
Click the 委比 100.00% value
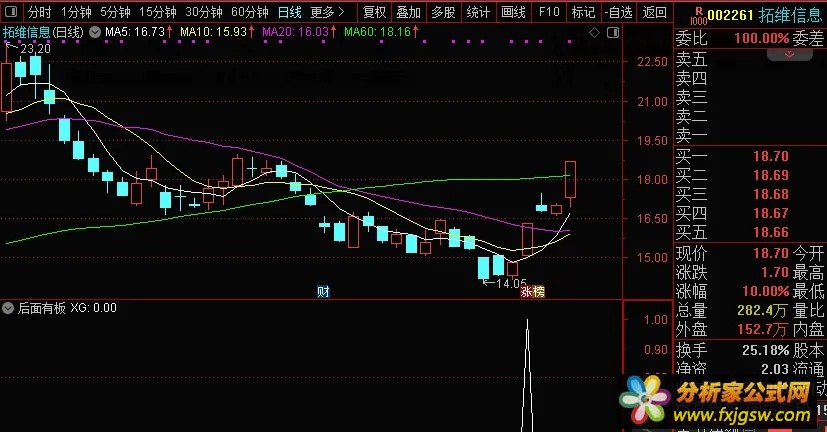pos(762,39)
